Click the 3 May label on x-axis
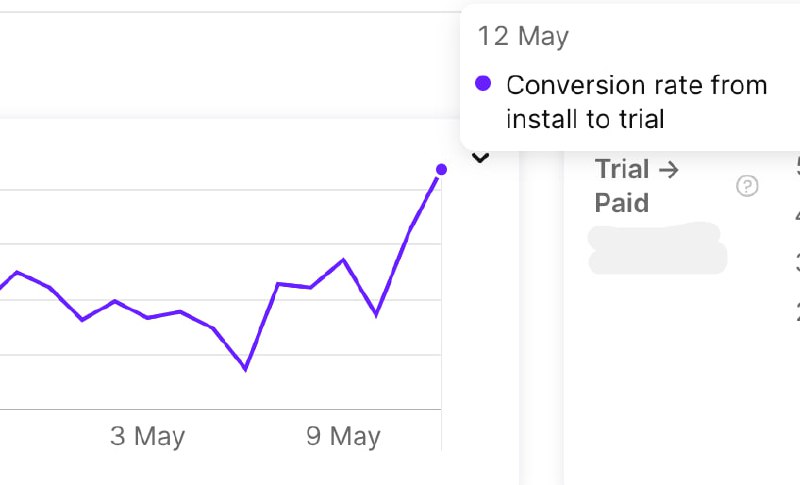 coord(148,437)
